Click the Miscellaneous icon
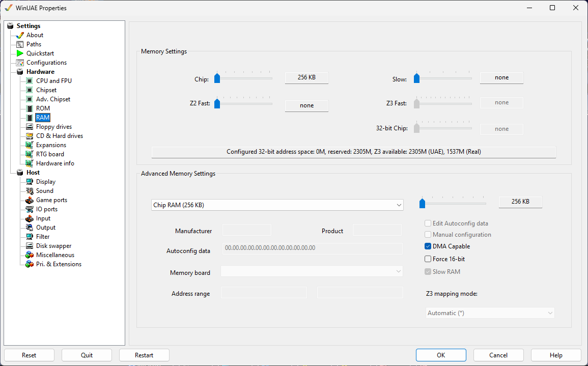This screenshot has height=366, width=588. pyautogui.click(x=29, y=255)
